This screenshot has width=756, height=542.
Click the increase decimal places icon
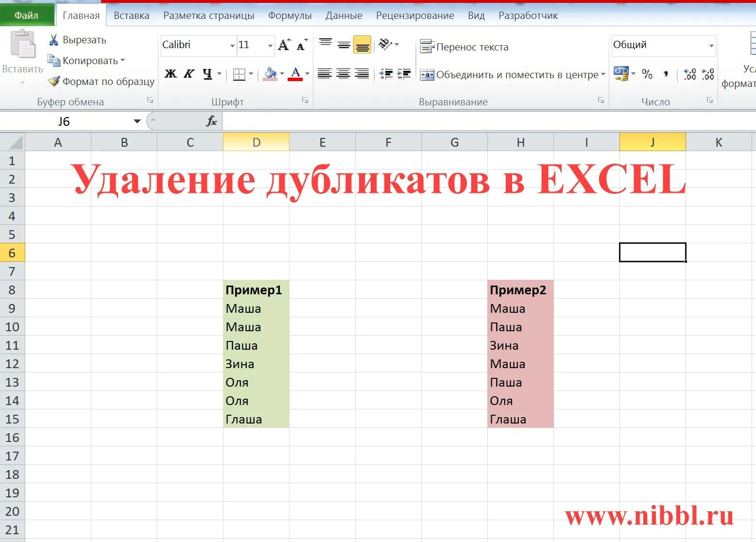[690, 74]
